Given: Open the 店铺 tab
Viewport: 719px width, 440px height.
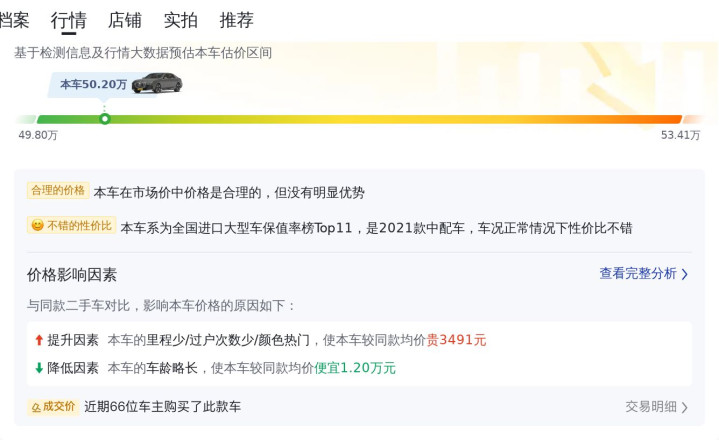Looking at the screenshot, I should tap(125, 20).
